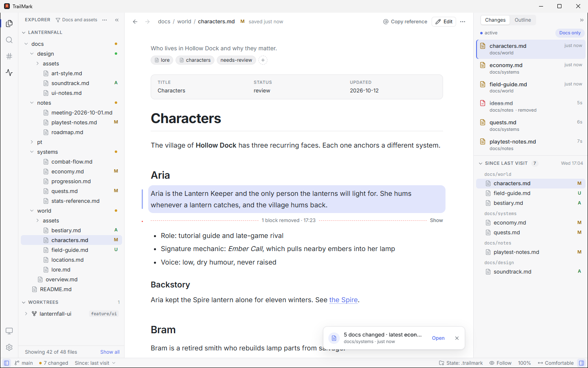
Task: Toggle Follow mode in status bar
Action: click(500, 363)
